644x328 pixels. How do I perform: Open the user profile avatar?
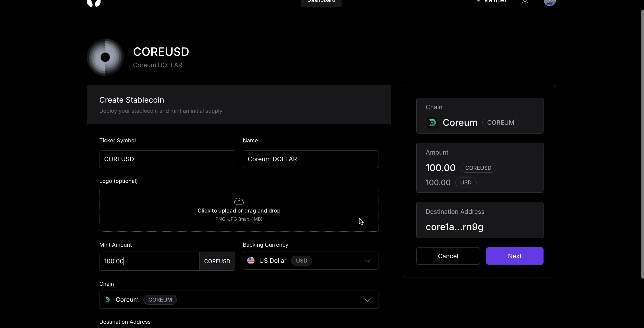[x=549, y=2]
